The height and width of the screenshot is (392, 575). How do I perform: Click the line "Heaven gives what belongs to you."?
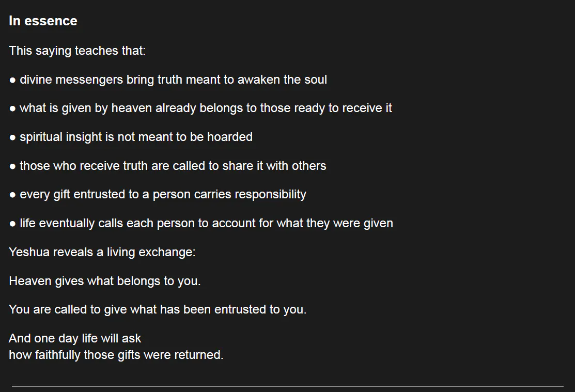105,281
